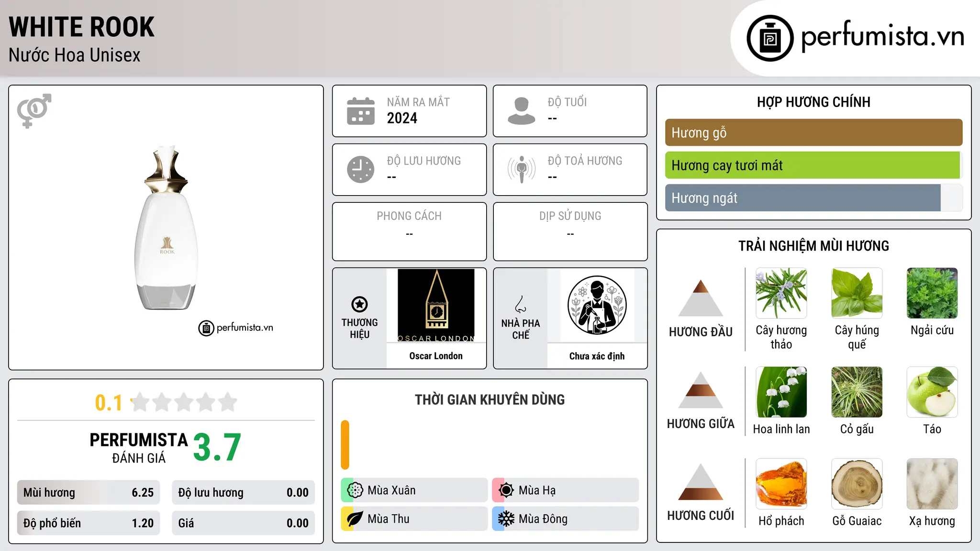
Task: Click the small perfumista.vn watermark logo under bottle
Action: pos(236,328)
